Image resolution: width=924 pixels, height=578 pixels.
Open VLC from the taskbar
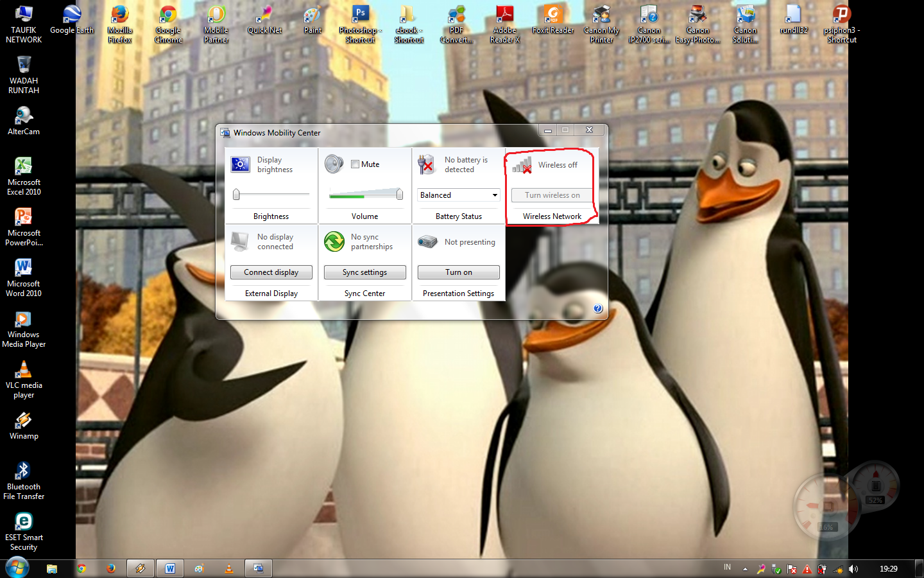coord(229,568)
